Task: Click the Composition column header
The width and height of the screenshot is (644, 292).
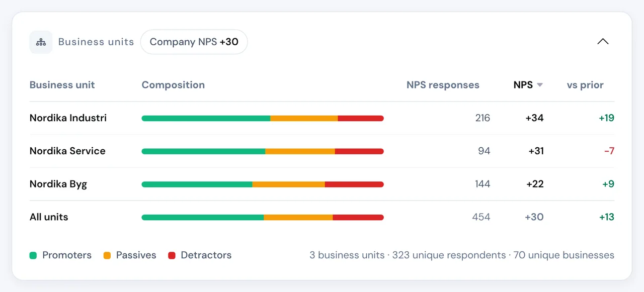Action: (173, 85)
